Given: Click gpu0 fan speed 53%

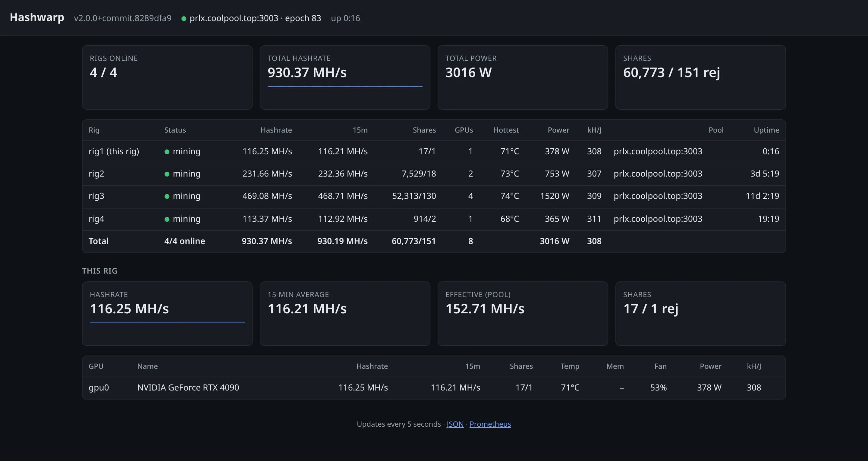Looking at the screenshot, I should pos(659,387).
